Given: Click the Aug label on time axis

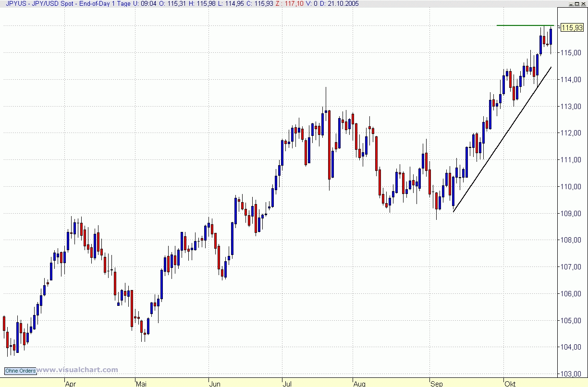Looking at the screenshot, I should pos(359,384).
